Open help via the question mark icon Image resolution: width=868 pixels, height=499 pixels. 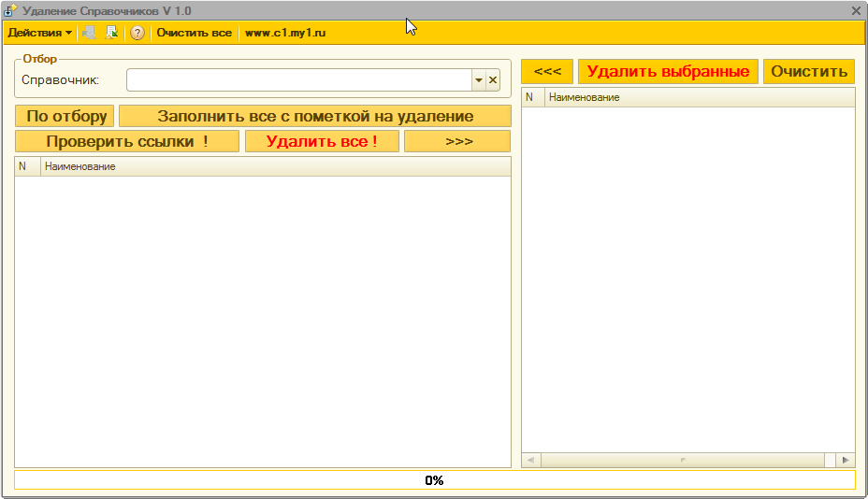(137, 33)
